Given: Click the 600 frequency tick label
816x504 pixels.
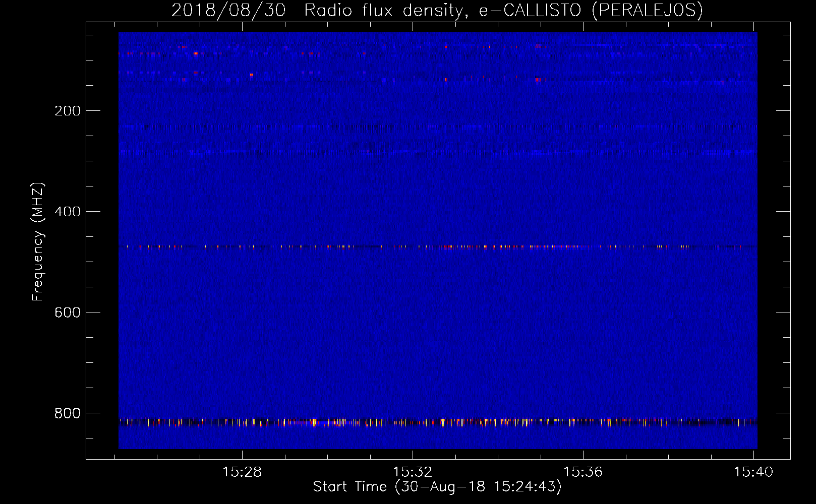Looking at the screenshot, I should [68, 312].
